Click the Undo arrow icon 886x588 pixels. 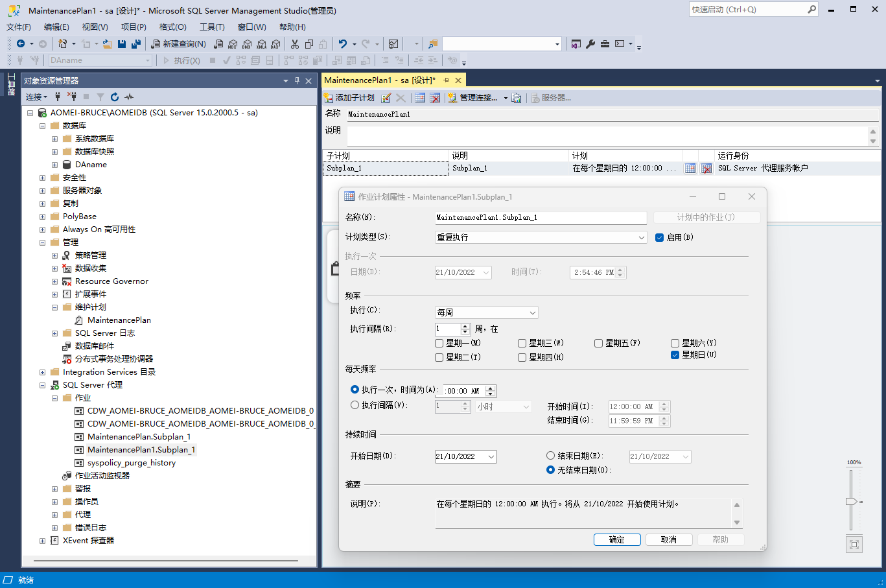pos(343,43)
